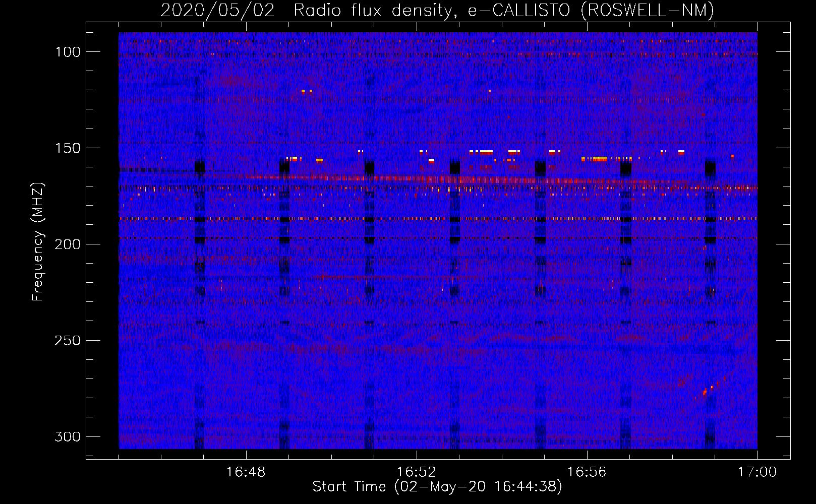This screenshot has width=816, height=504.
Task: Click the 'Radio flux density' title text
Action: (x=375, y=10)
